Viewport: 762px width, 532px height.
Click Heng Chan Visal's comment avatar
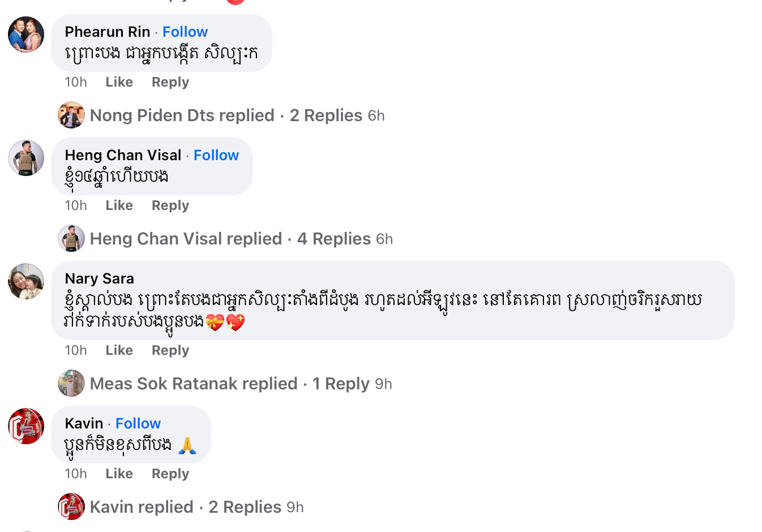(x=26, y=158)
